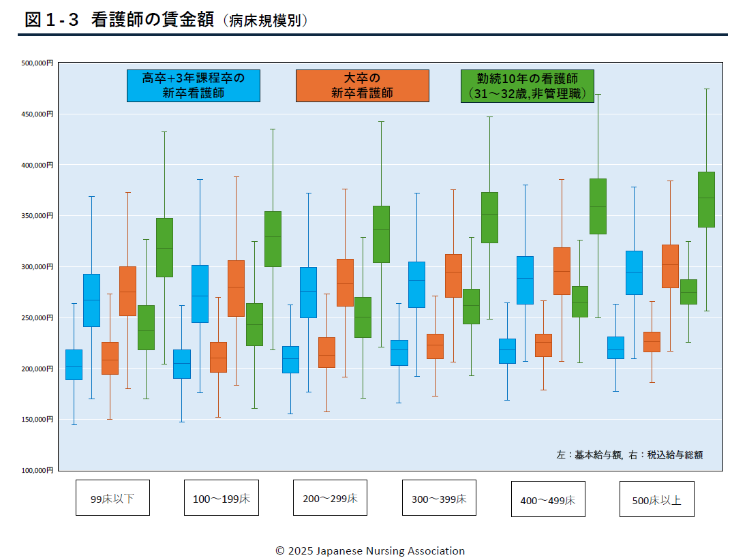Select the 100〜199床 category label
Screen dimensions: 747x560
(x=222, y=498)
